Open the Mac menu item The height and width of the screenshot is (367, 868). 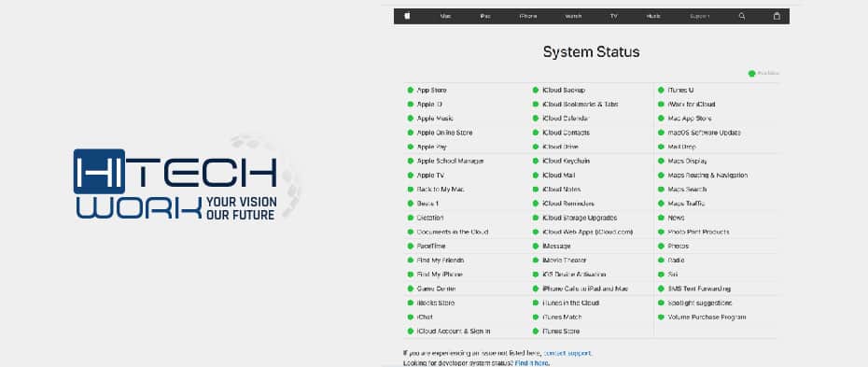[445, 17]
